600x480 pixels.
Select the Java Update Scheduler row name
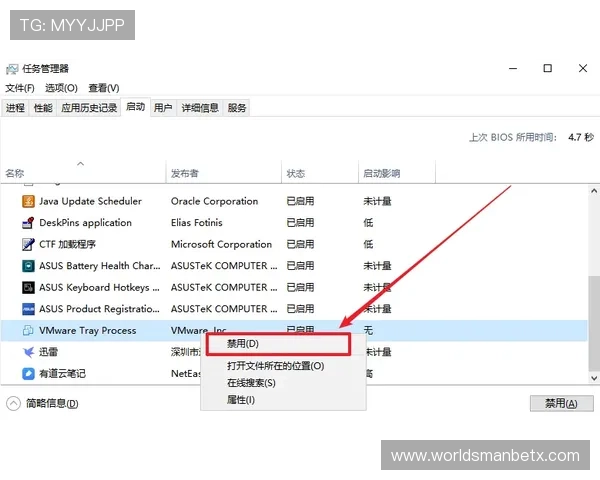click(x=90, y=201)
